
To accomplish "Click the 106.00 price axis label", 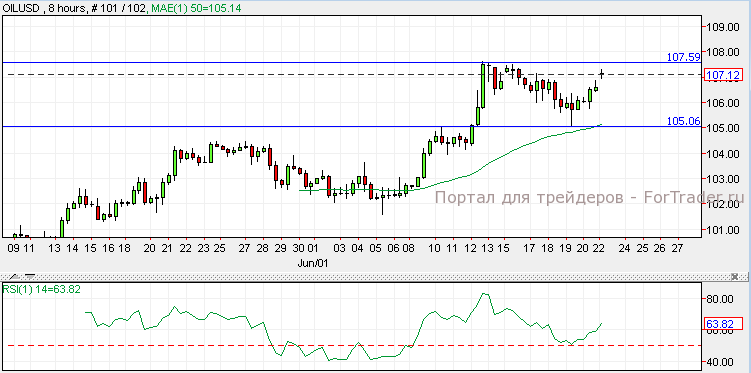I will pyautogui.click(x=723, y=103).
